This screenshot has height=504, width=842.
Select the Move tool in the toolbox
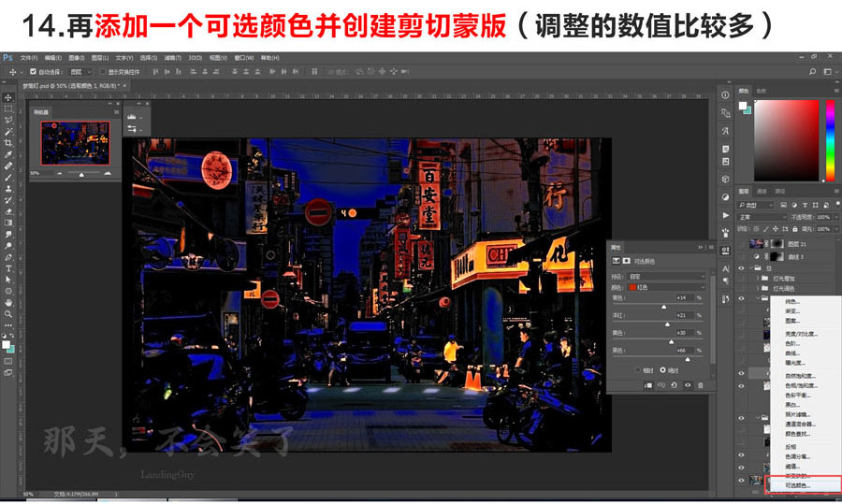click(8, 97)
